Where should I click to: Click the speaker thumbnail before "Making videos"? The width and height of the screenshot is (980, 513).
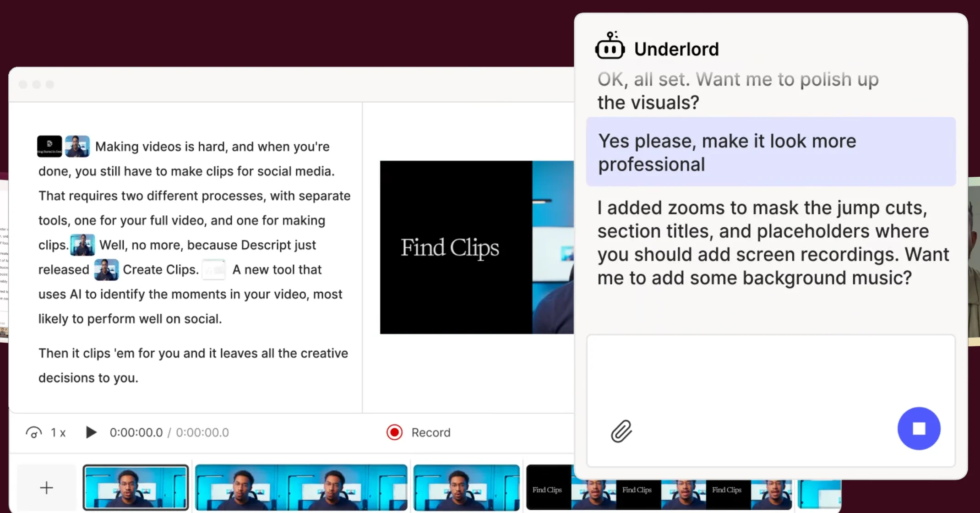(77, 146)
